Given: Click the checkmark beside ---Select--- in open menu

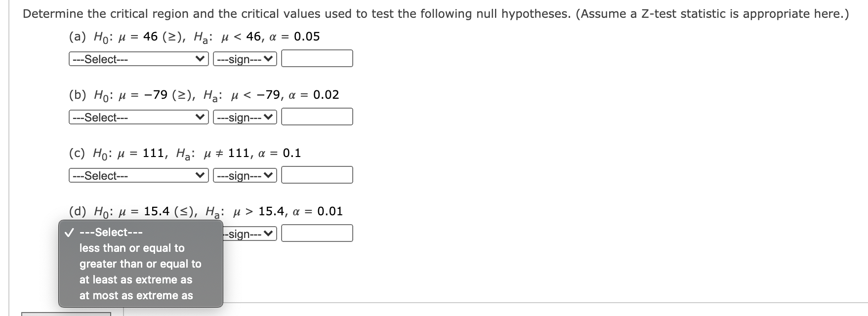Looking at the screenshot, I should (69, 232).
